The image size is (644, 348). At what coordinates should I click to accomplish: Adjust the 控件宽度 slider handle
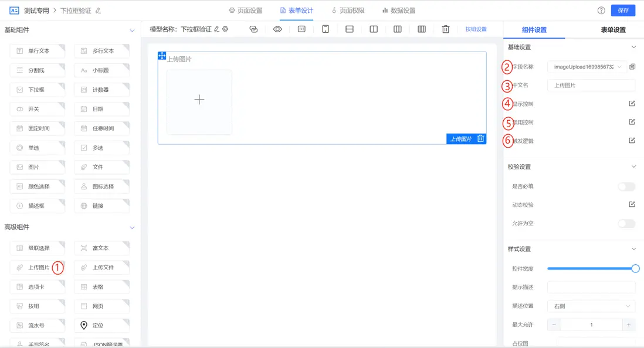tap(635, 269)
